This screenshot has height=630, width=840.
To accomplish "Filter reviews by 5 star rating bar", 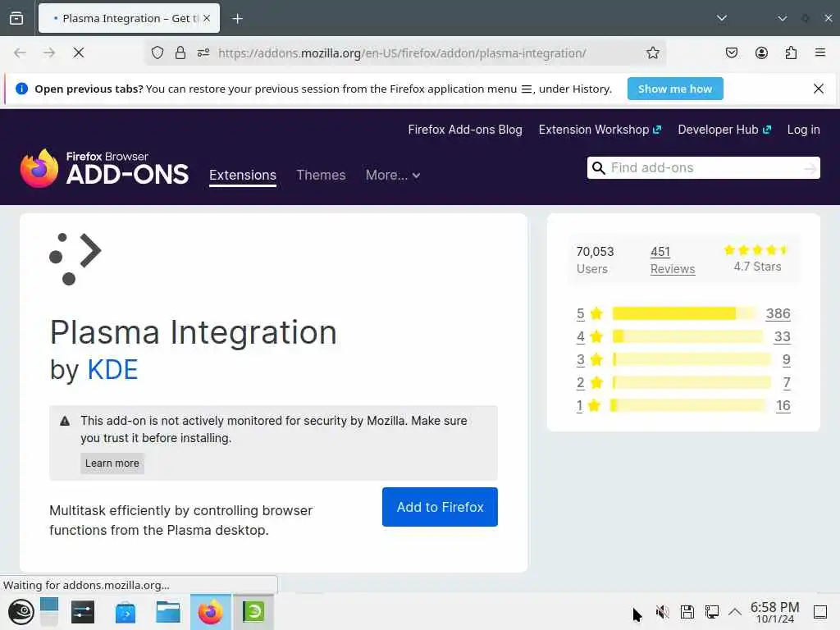I will click(x=683, y=313).
